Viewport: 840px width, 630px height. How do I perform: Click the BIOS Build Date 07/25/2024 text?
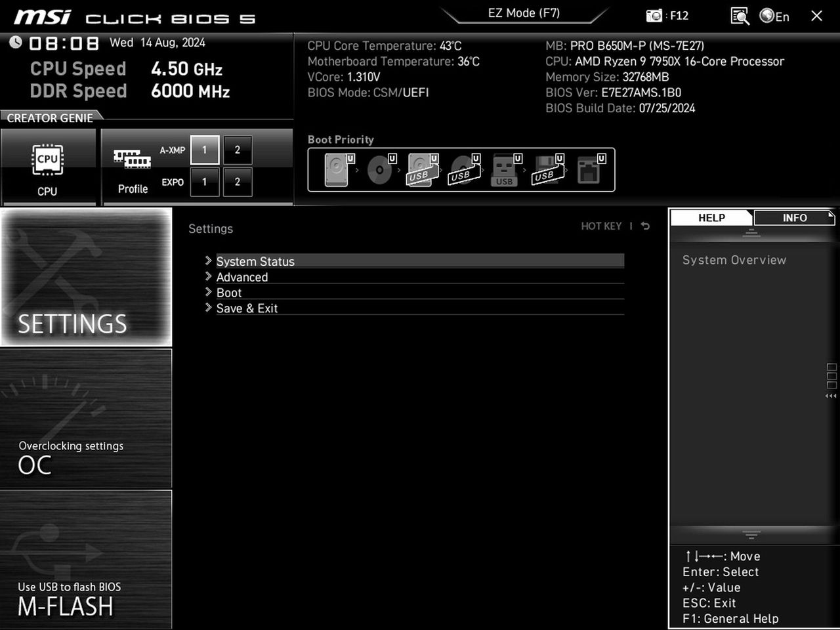(x=620, y=108)
